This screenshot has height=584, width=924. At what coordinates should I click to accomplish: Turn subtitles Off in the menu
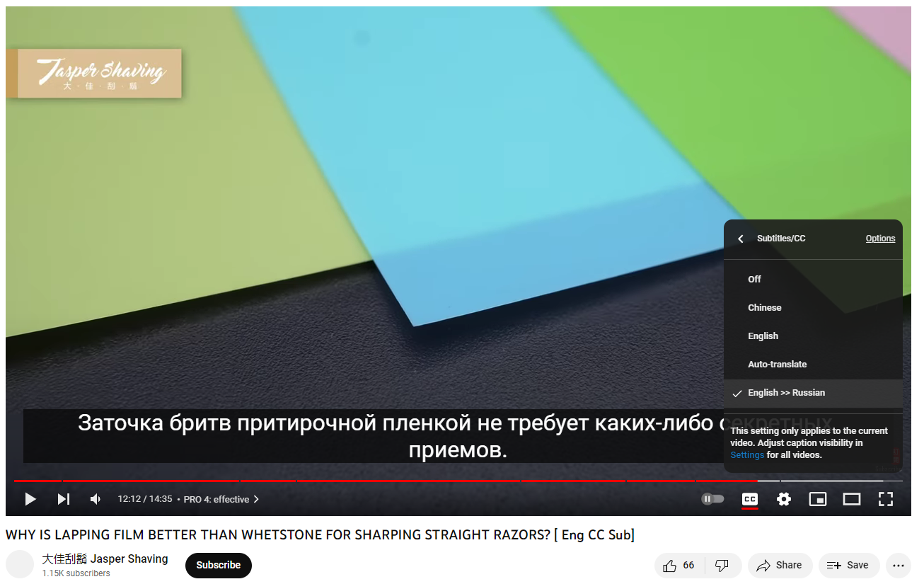[754, 279]
